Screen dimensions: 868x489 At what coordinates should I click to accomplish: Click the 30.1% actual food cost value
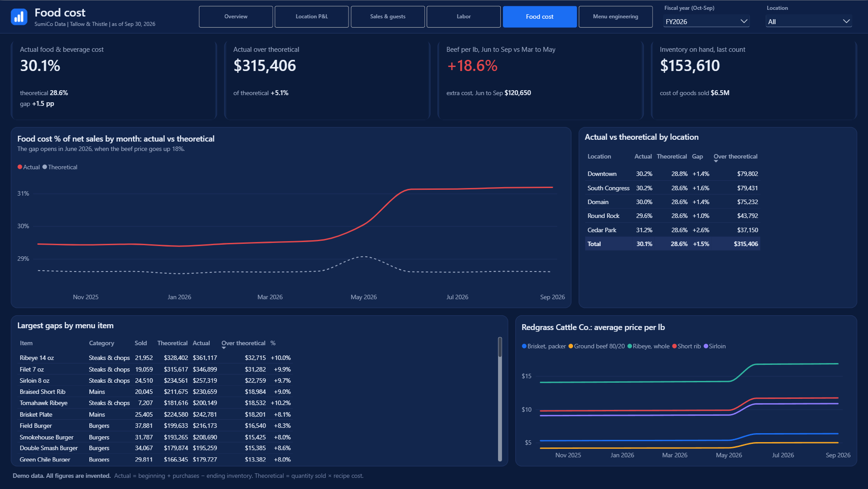(40, 66)
